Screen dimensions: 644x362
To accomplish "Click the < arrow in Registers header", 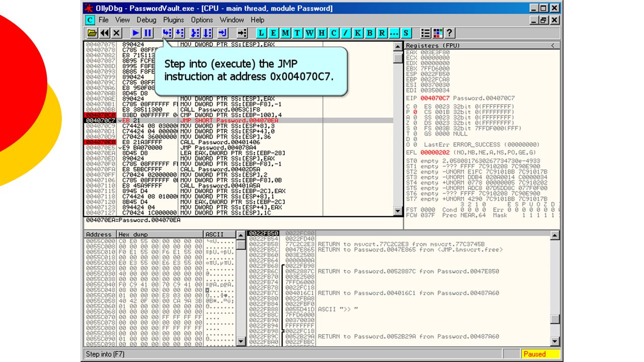I will click(552, 46).
